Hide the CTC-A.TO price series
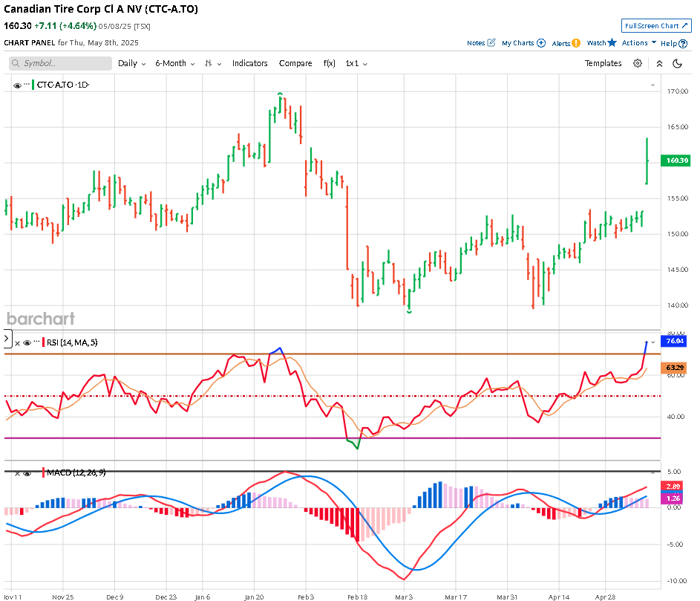 (17, 85)
